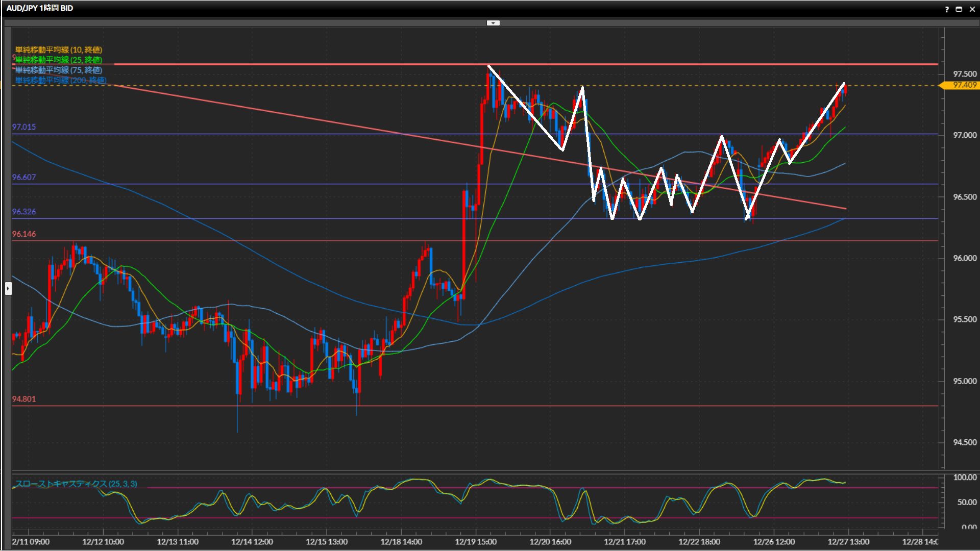Expand the left side panel arrow
Screen dimensions: 980x551
[8, 289]
